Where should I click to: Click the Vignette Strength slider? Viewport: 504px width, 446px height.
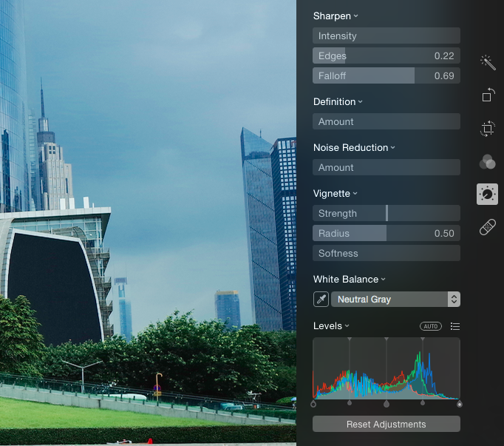[x=386, y=213]
